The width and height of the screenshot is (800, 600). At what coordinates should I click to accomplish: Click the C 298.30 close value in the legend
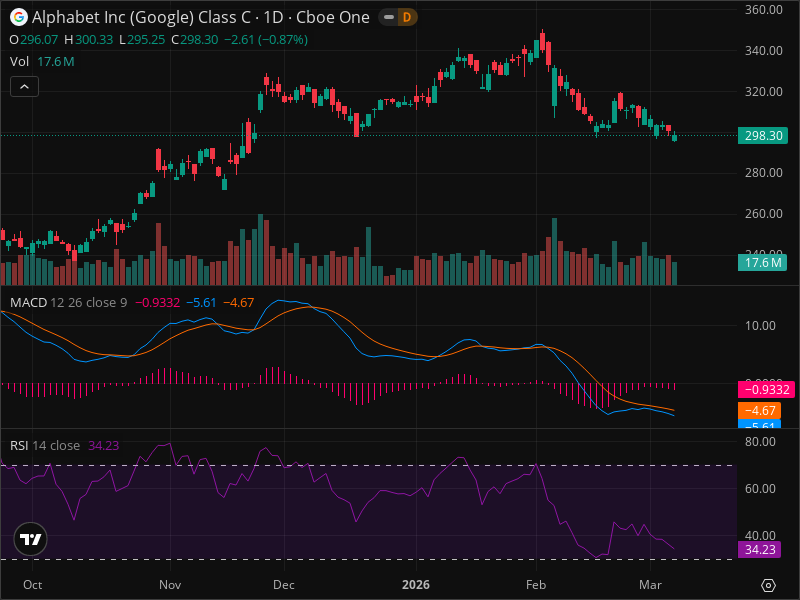[x=195, y=40]
